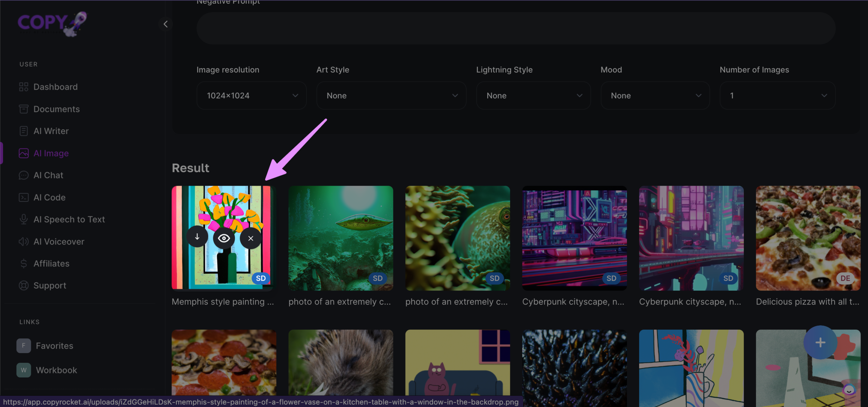
Task: Click into the Negative Prompt field
Action: pos(515,29)
